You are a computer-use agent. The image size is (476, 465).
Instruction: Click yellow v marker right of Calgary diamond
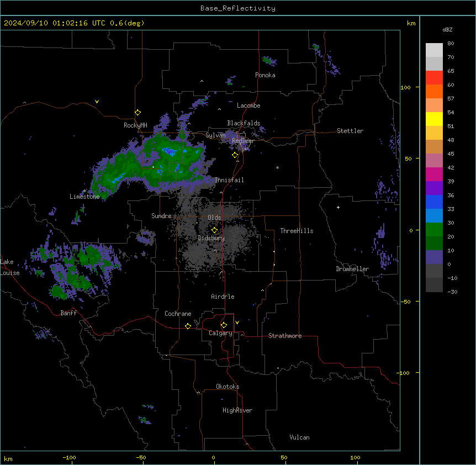pyautogui.click(x=237, y=323)
